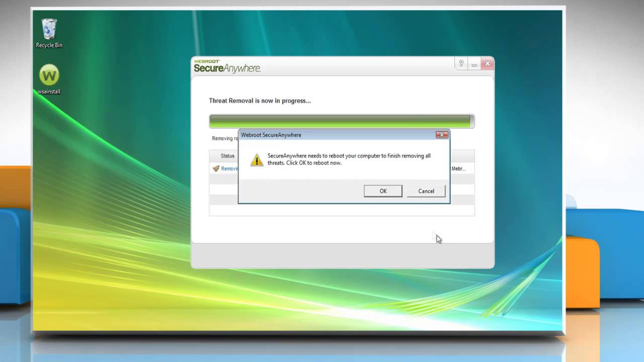
Task: Click the warning icon in the dialog
Action: tap(257, 160)
